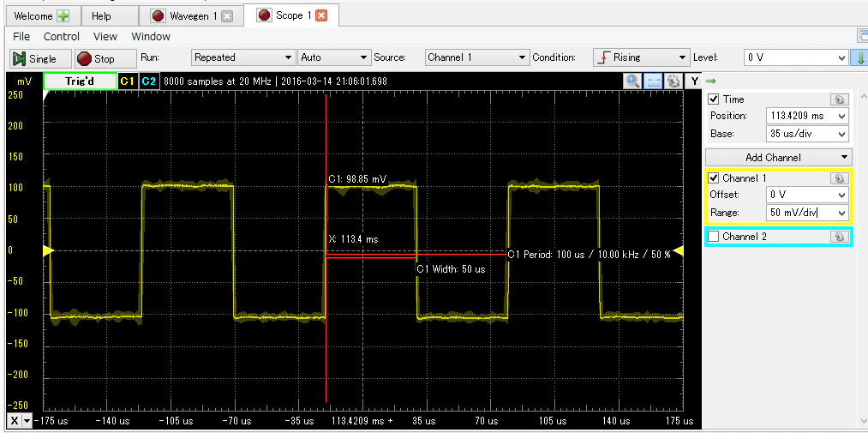Image resolution: width=868 pixels, height=433 pixels.
Task: Click the white trigger position triangle at top-left of plot
Action: click(x=46, y=95)
